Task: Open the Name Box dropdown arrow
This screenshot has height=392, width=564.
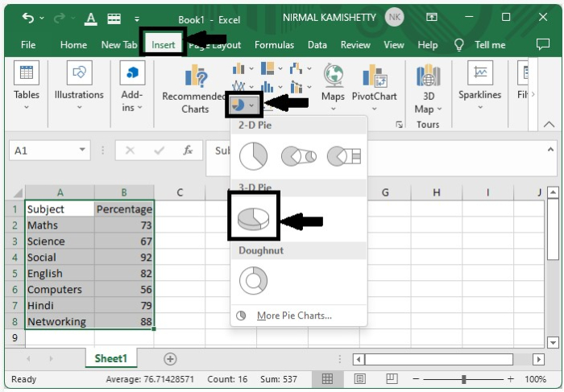Action: click(x=82, y=150)
